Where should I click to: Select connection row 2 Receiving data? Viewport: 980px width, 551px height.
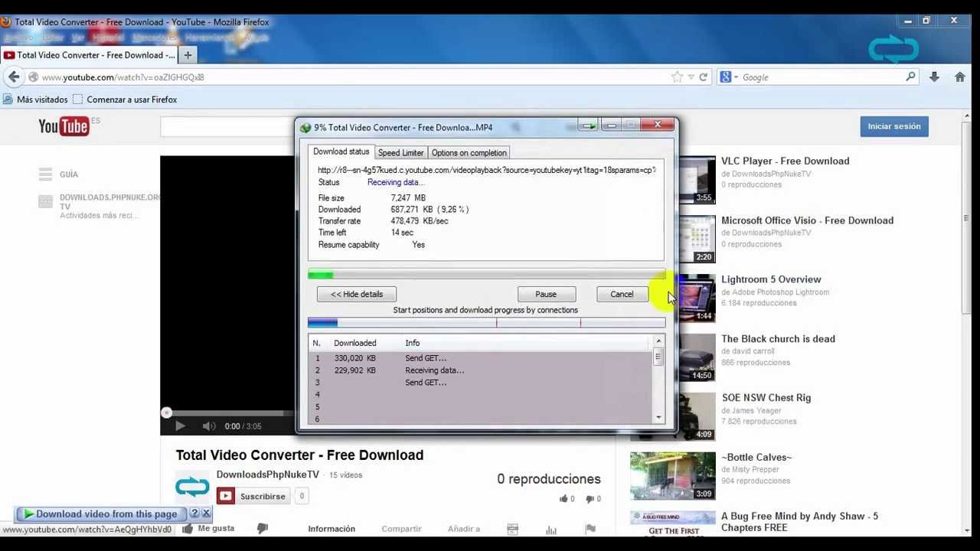pyautogui.click(x=480, y=370)
